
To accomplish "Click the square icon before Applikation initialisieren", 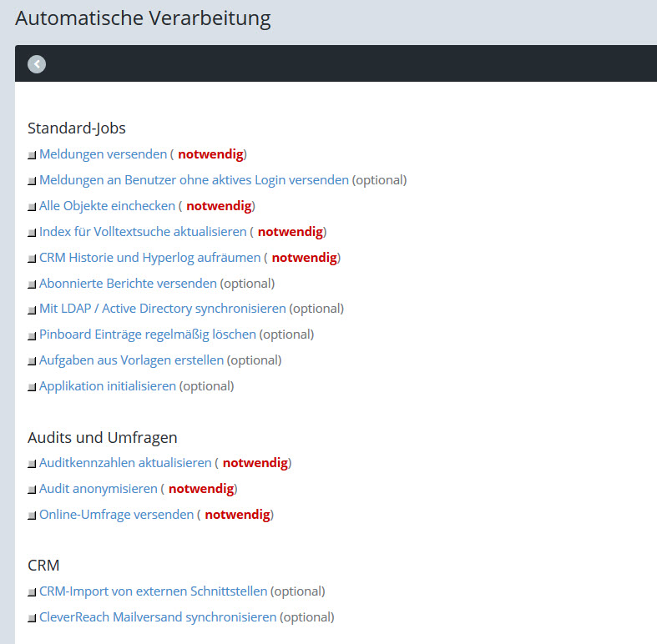I will coord(32,387).
